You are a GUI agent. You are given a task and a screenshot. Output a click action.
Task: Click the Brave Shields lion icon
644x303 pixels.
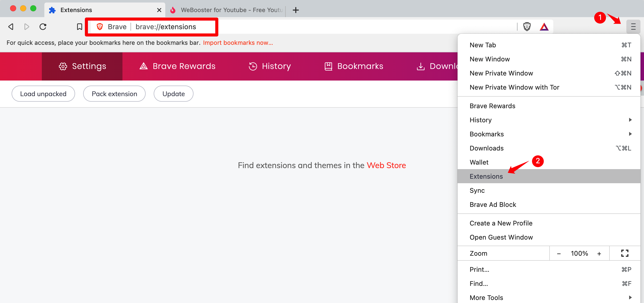click(x=527, y=27)
